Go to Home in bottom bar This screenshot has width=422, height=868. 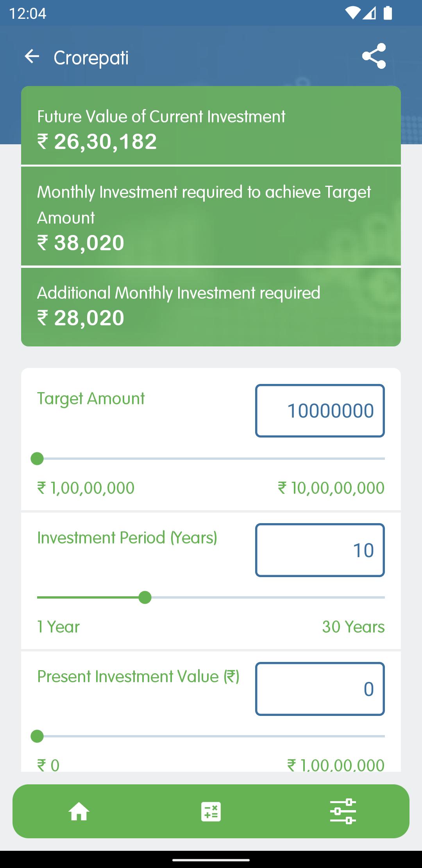tap(79, 811)
